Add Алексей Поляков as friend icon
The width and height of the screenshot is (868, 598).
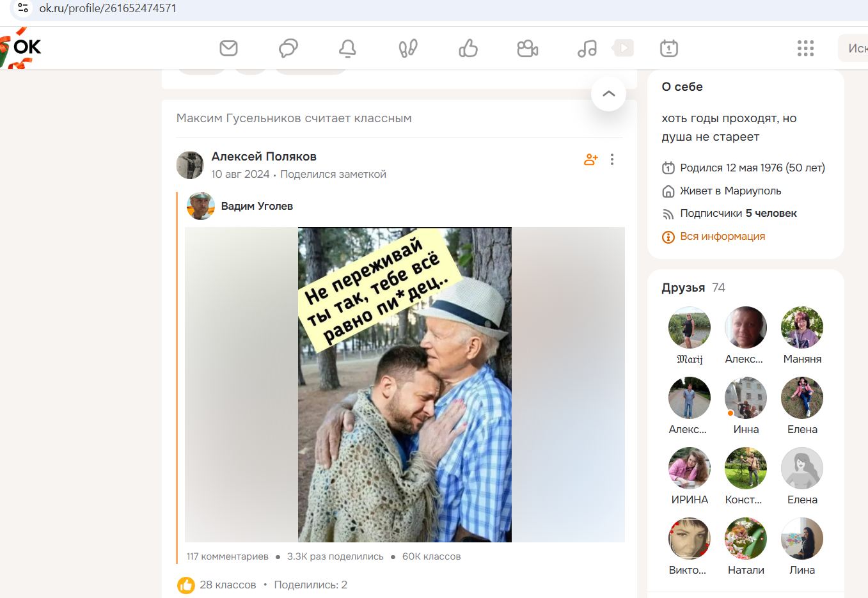click(590, 159)
